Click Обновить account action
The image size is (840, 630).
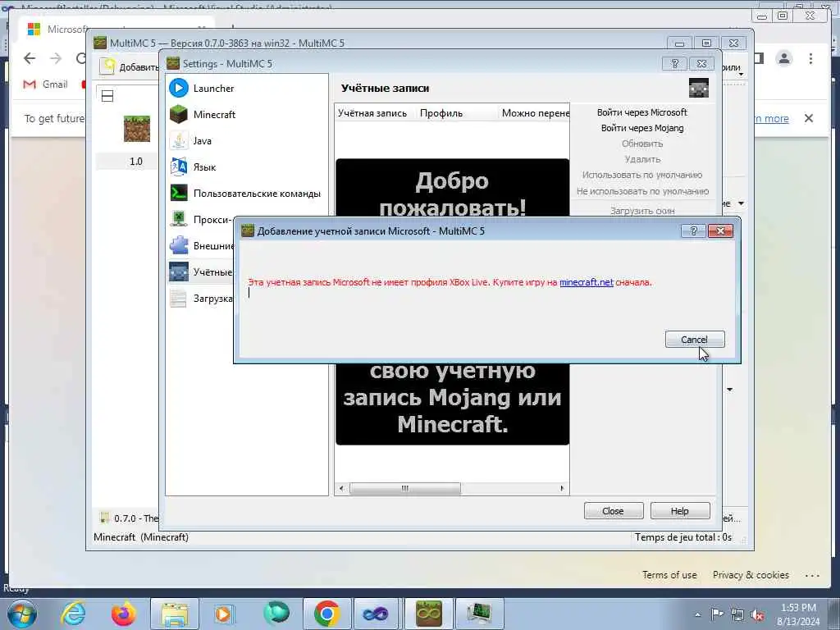coord(641,143)
